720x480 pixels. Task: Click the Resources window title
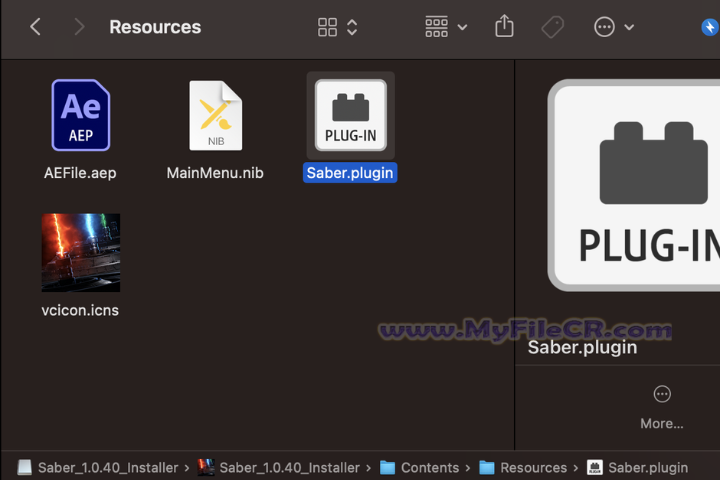[x=155, y=27]
